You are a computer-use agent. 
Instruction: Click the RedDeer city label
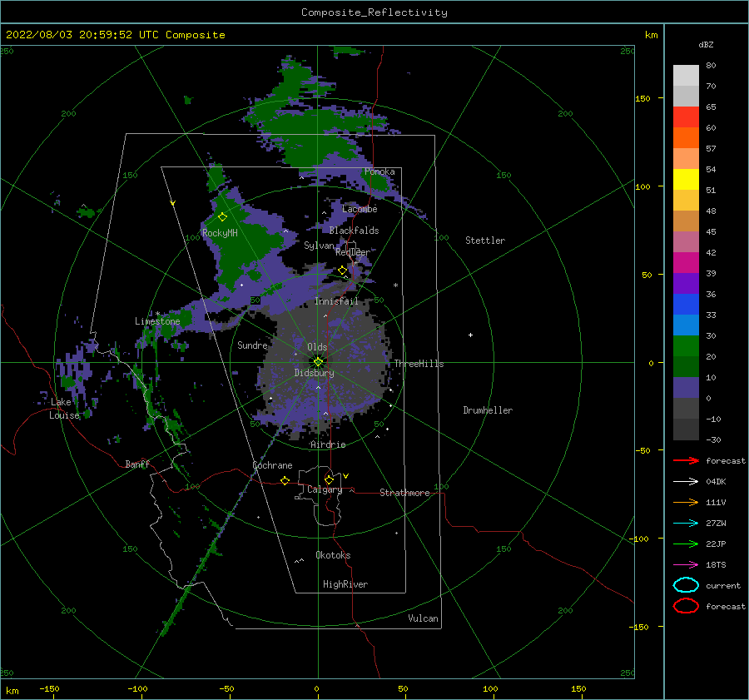(352, 252)
